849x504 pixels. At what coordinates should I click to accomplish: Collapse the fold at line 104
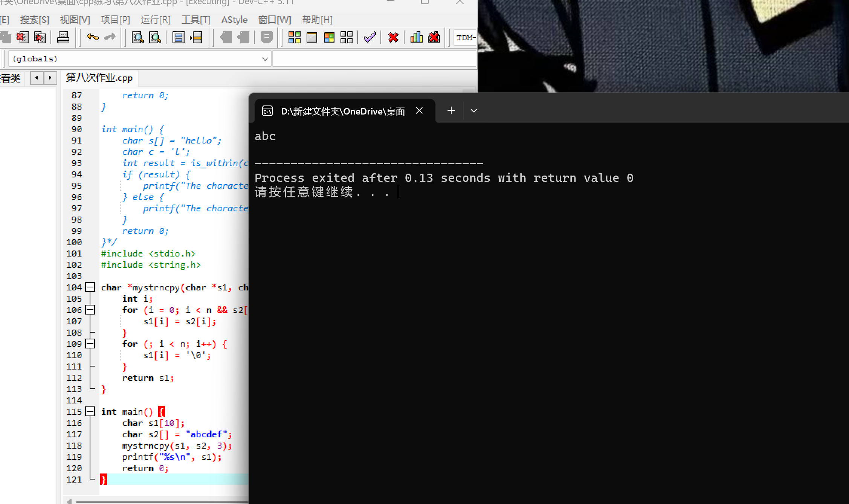(90, 287)
